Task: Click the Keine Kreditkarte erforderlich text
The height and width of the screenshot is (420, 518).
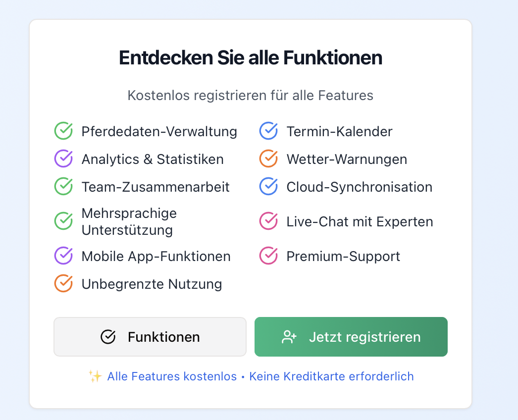Action: [x=331, y=376]
